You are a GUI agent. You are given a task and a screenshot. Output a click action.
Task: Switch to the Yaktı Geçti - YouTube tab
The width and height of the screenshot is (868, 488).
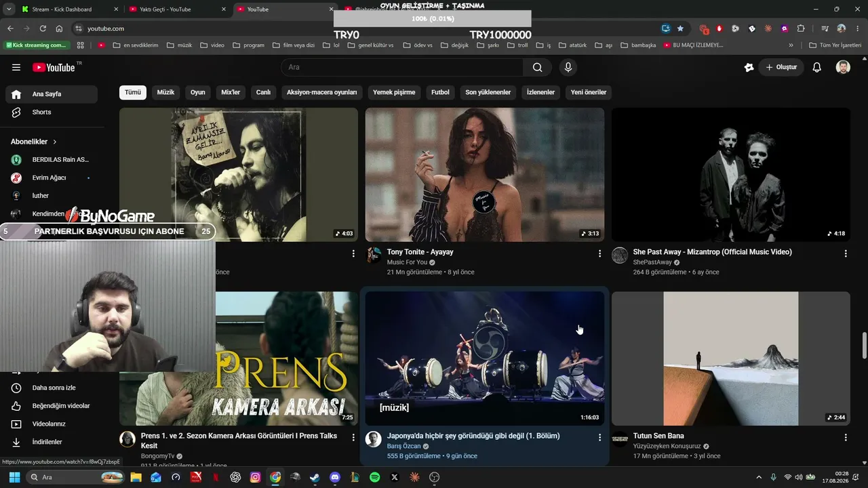(x=176, y=9)
